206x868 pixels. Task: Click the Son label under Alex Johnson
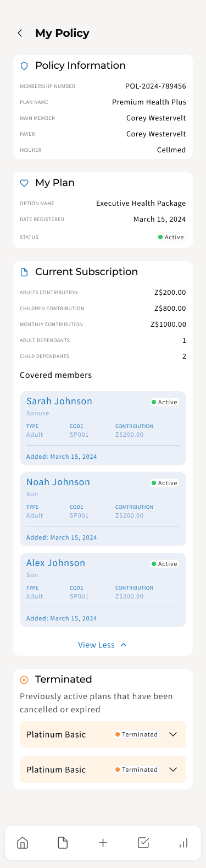click(x=32, y=575)
